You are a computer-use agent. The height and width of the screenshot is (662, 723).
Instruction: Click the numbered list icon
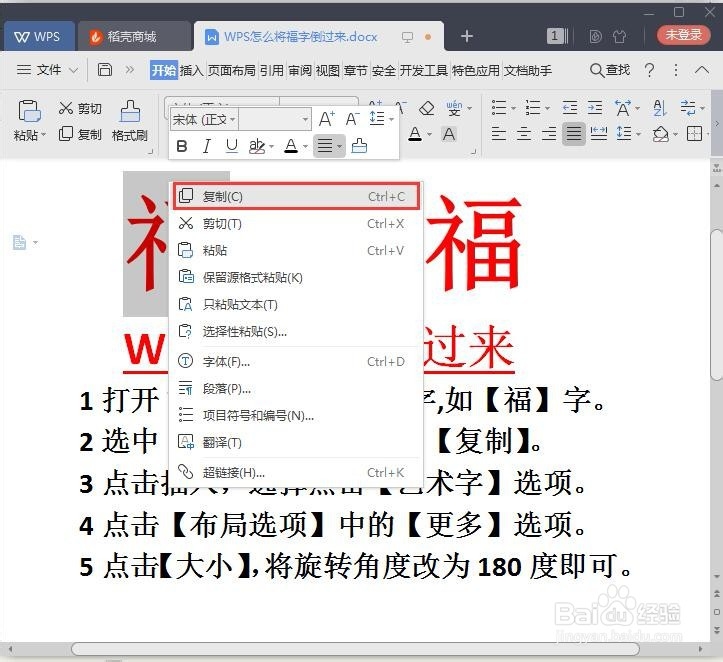tap(533, 108)
